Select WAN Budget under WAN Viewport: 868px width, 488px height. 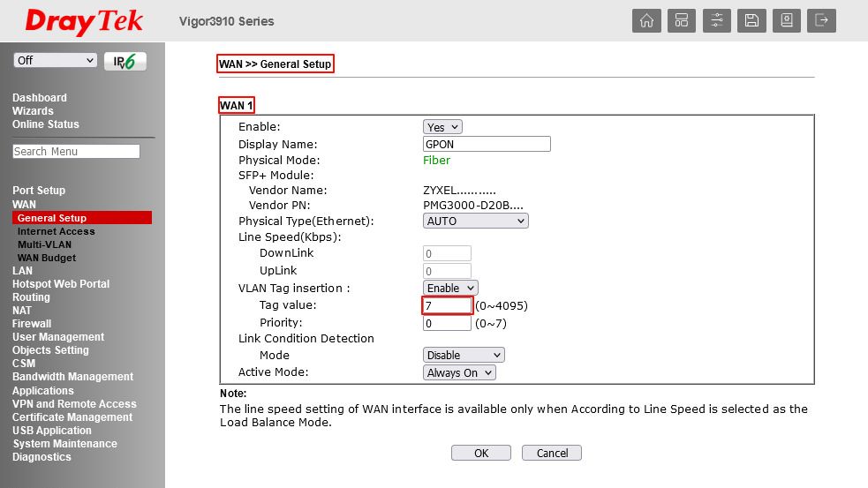47,258
